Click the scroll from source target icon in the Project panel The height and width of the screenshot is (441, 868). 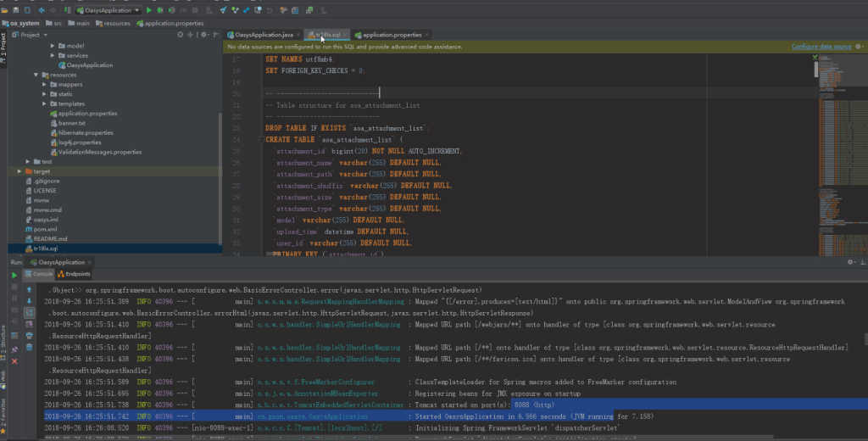coord(180,35)
